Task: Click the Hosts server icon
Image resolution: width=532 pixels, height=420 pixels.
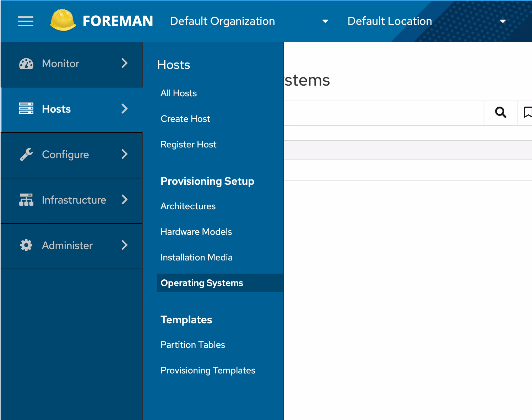Action: pos(26,109)
